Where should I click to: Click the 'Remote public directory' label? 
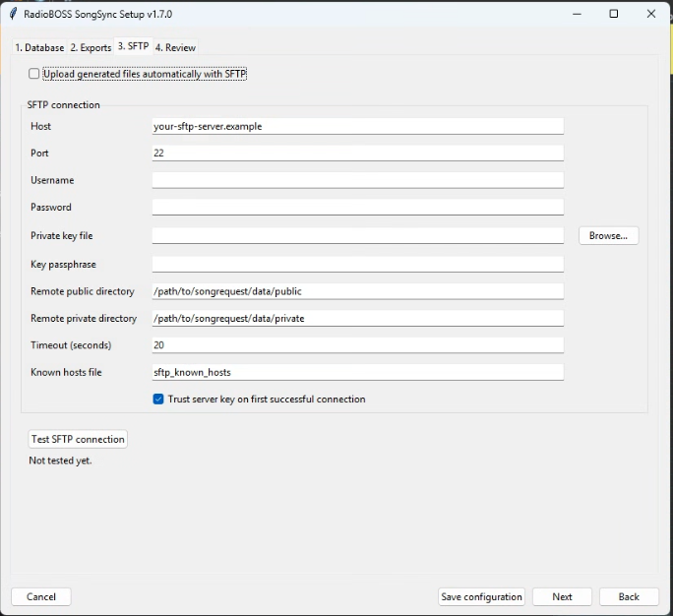[x=83, y=291]
